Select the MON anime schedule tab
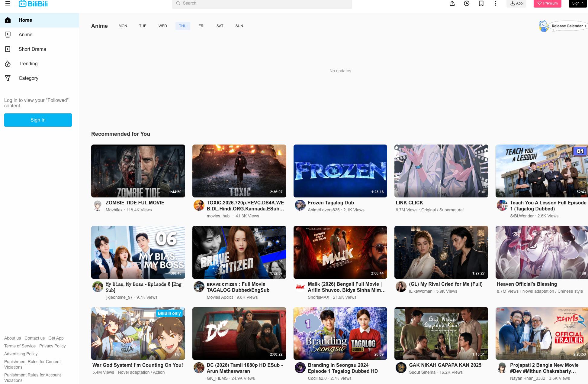588x384 pixels. click(123, 26)
